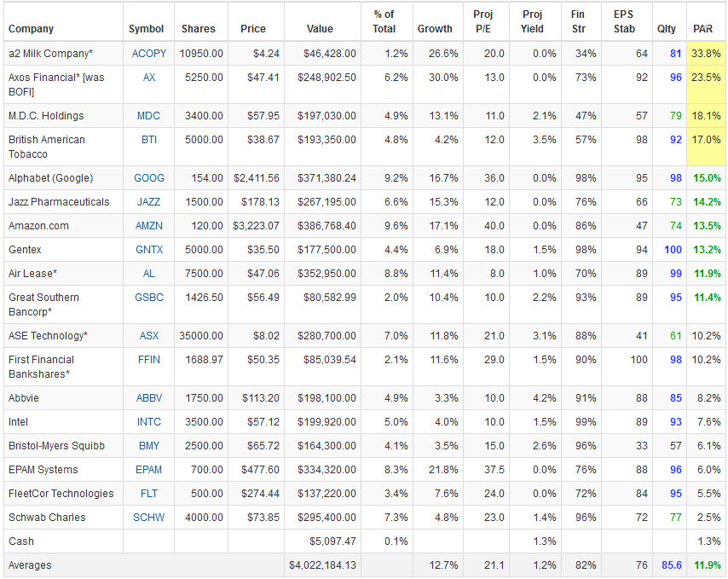Image resolution: width=728 pixels, height=579 pixels.
Task: Open the GSBC ticker symbol link
Action: 148,297
